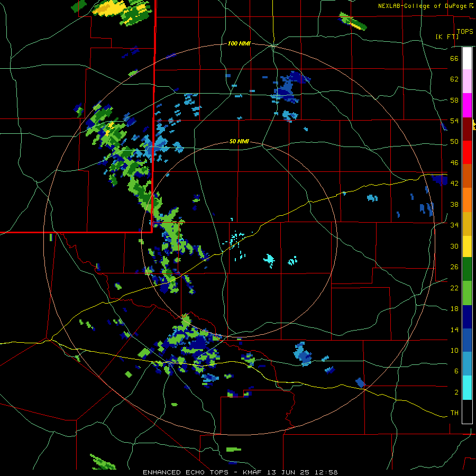Click the "TOPS" legend heading

tap(465, 32)
